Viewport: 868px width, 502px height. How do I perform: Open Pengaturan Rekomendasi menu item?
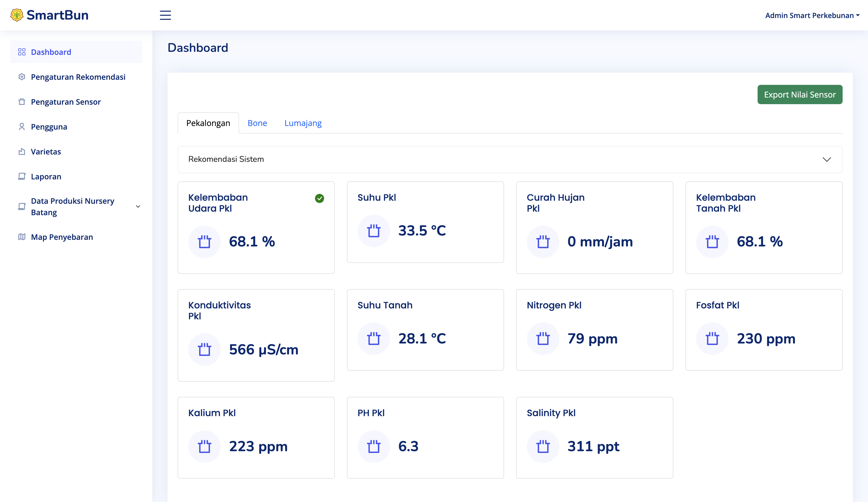(x=76, y=77)
